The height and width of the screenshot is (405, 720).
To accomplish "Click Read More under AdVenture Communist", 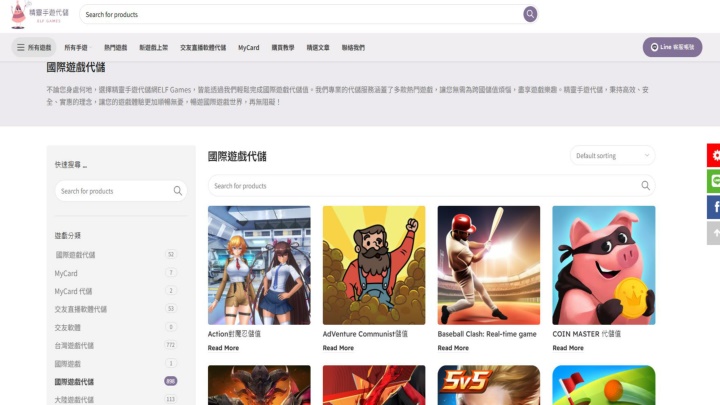I will (338, 348).
